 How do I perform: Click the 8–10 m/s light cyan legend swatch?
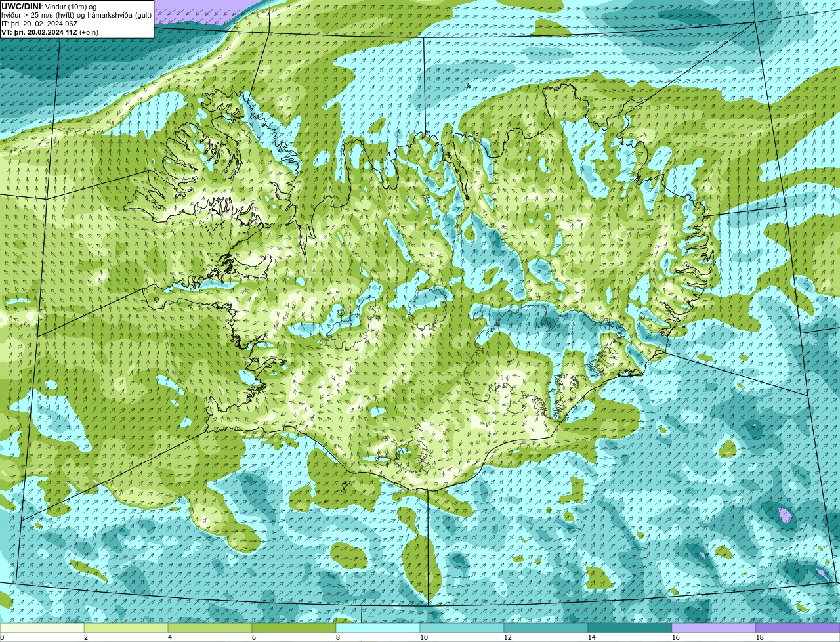(378, 628)
